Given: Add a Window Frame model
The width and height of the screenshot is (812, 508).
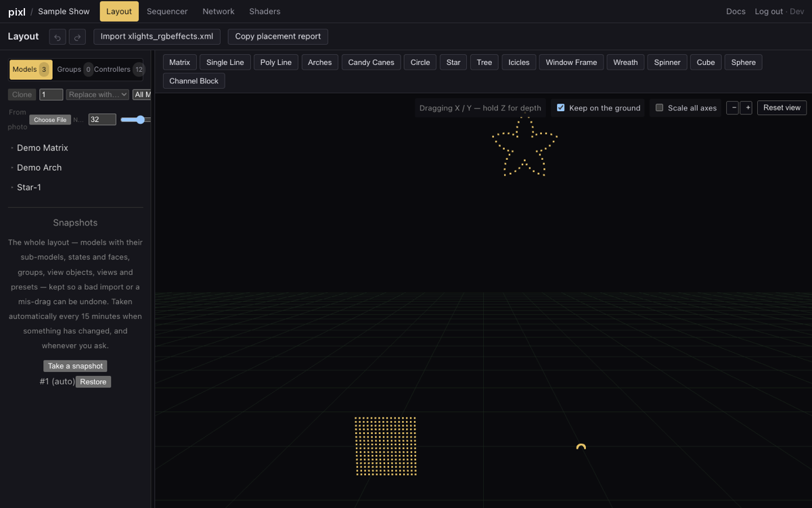Looking at the screenshot, I should (x=571, y=62).
